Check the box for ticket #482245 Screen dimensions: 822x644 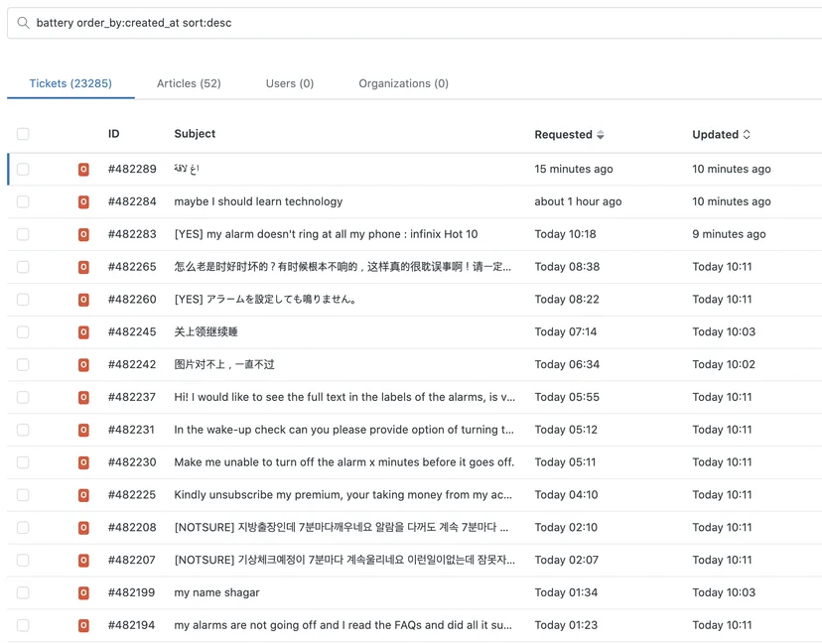point(23,331)
